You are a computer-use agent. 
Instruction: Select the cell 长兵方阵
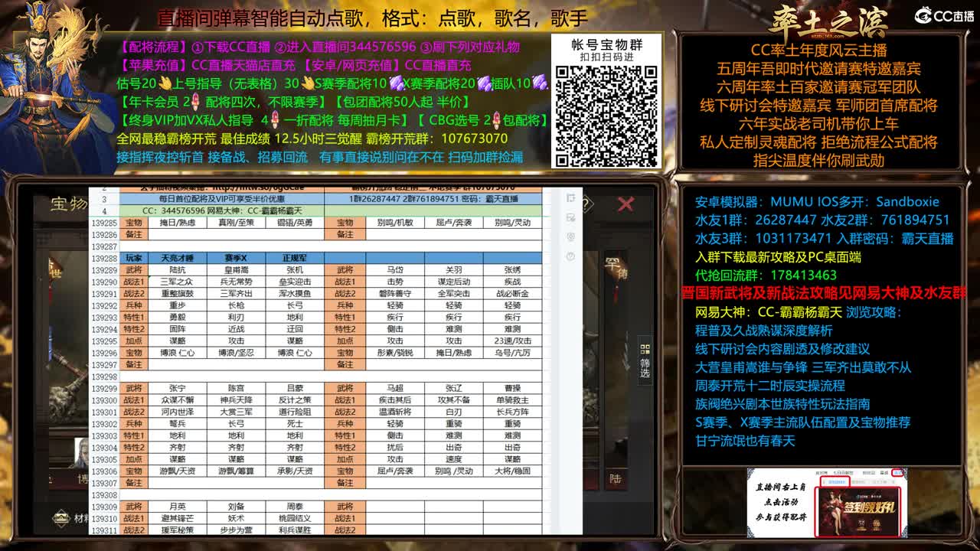click(512, 412)
